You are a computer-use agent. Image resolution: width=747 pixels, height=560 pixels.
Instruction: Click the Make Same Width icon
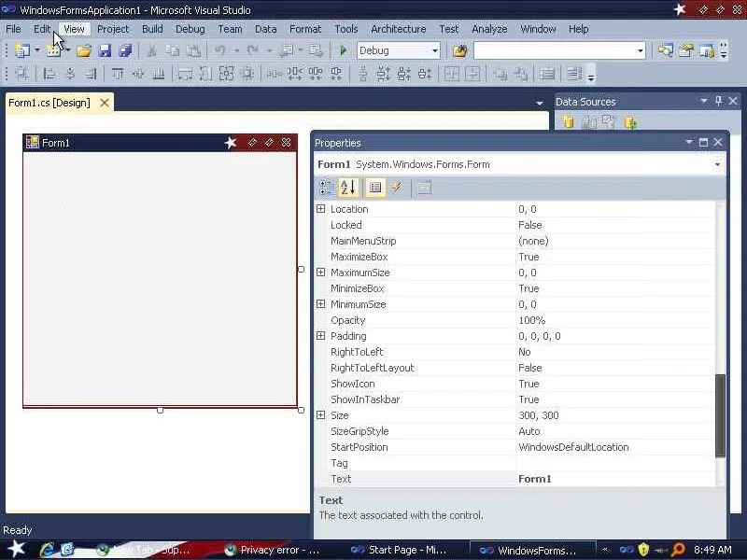tap(185, 74)
